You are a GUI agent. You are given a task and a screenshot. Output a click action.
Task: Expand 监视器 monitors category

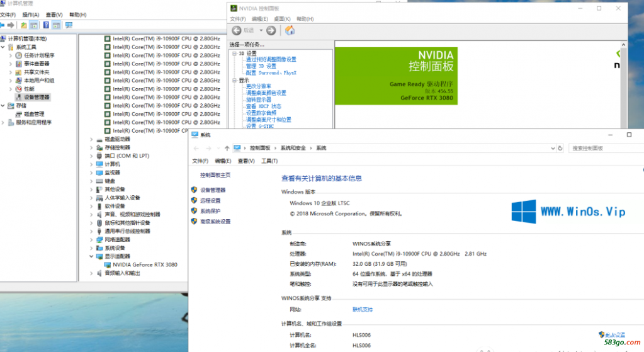click(x=91, y=173)
